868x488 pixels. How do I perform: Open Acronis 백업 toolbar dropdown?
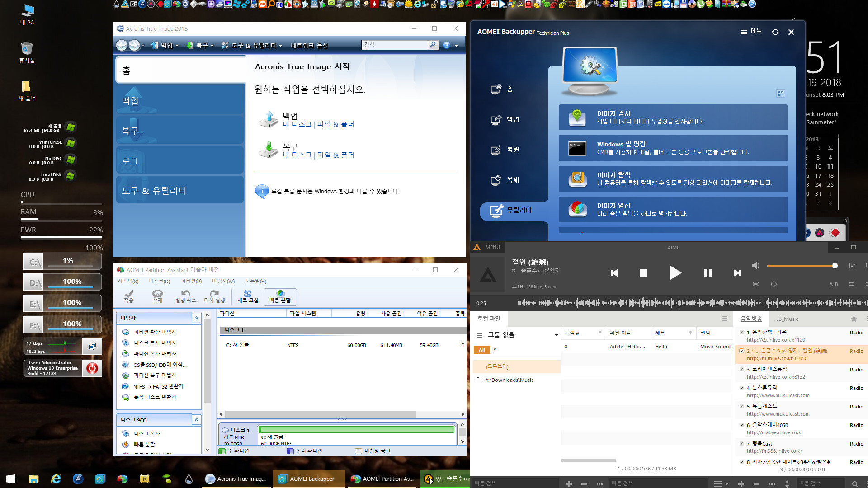pyautogui.click(x=165, y=45)
